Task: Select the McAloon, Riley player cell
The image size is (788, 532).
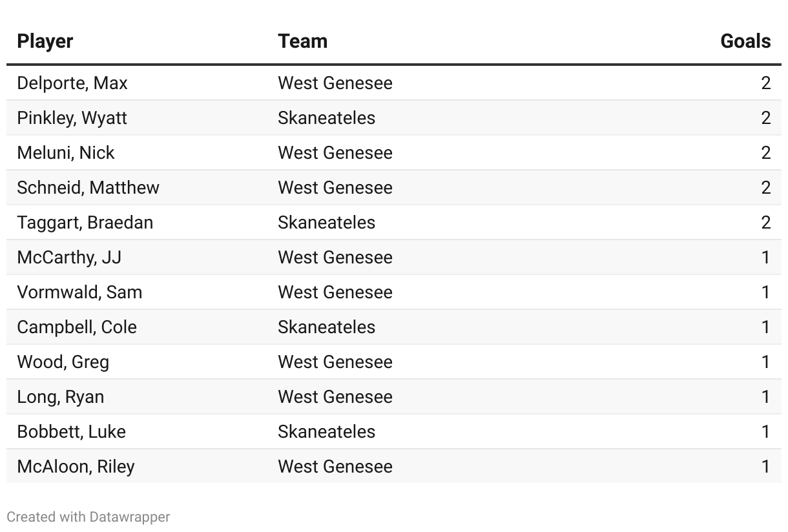Action: pos(76,467)
